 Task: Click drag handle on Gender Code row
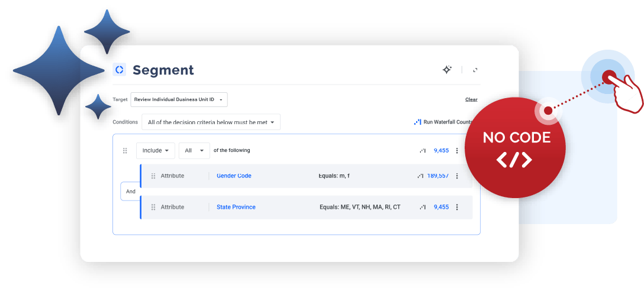click(x=153, y=176)
